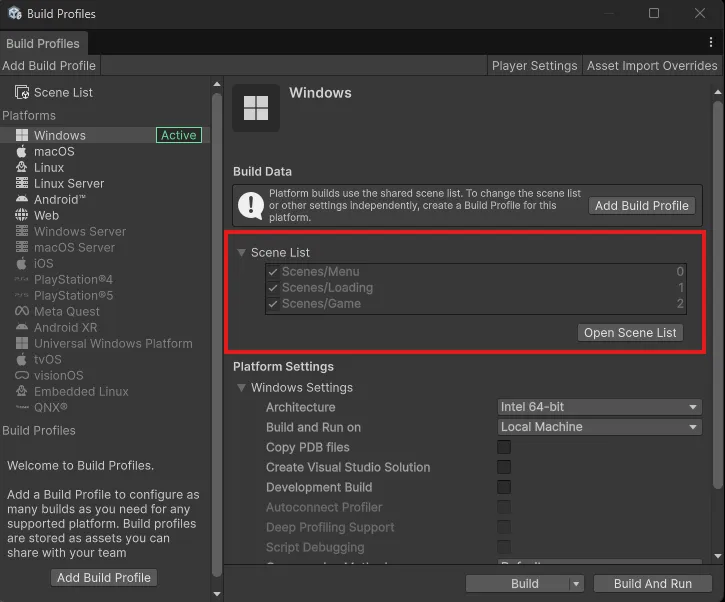Click the Active badge on Windows
725x602 pixels.
coord(179,135)
